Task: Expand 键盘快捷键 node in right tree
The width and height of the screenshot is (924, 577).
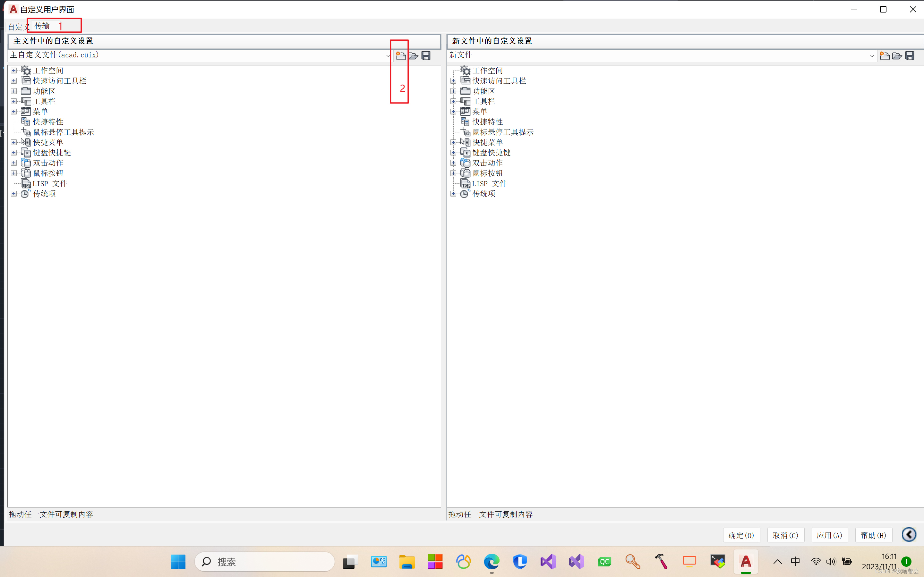Action: (453, 153)
